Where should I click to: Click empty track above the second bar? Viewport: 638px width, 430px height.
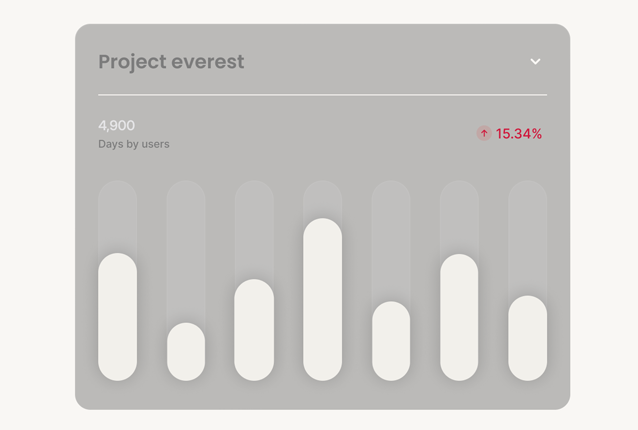tap(186, 250)
